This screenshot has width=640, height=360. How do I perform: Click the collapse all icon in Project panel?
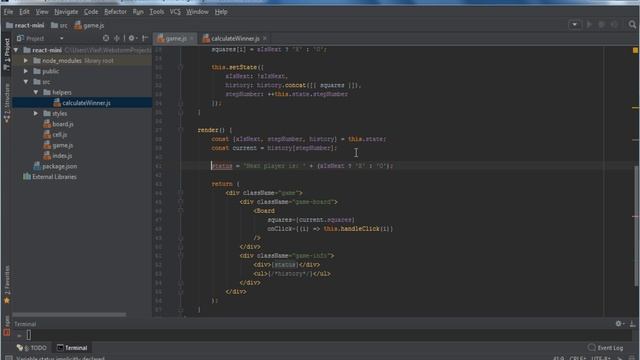(117, 38)
